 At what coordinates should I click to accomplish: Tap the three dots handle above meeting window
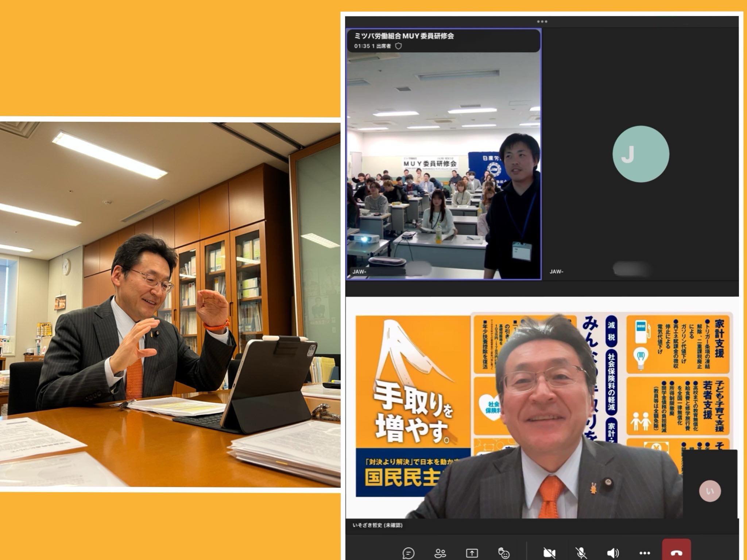point(542,22)
